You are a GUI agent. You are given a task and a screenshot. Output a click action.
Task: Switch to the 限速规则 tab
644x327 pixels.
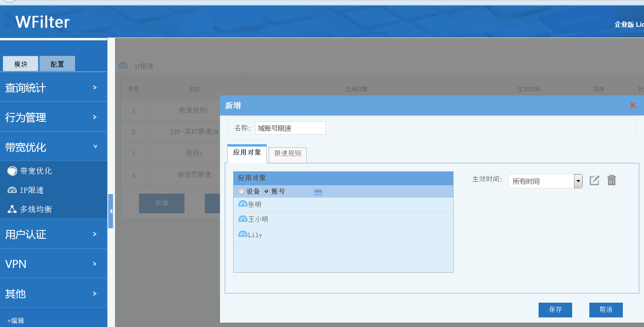point(287,154)
